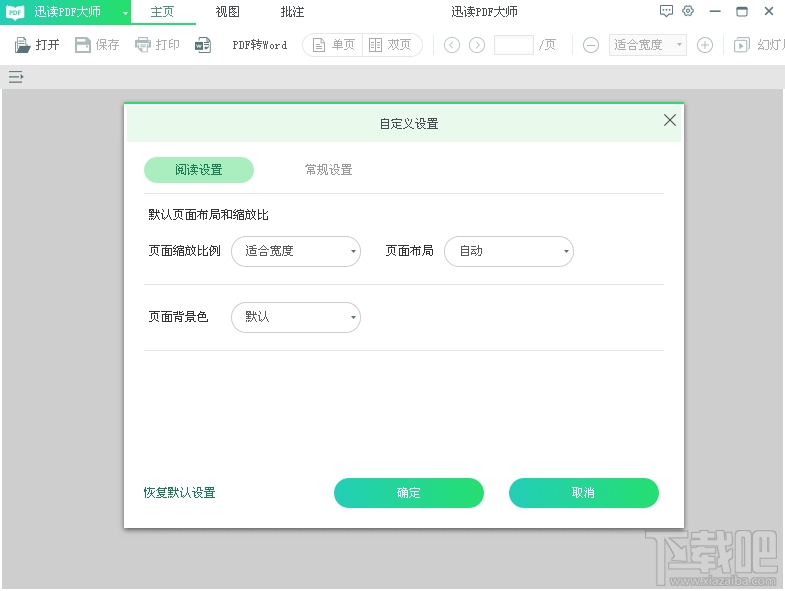Zoom in with plus icon
The height and width of the screenshot is (591, 785).
click(705, 45)
